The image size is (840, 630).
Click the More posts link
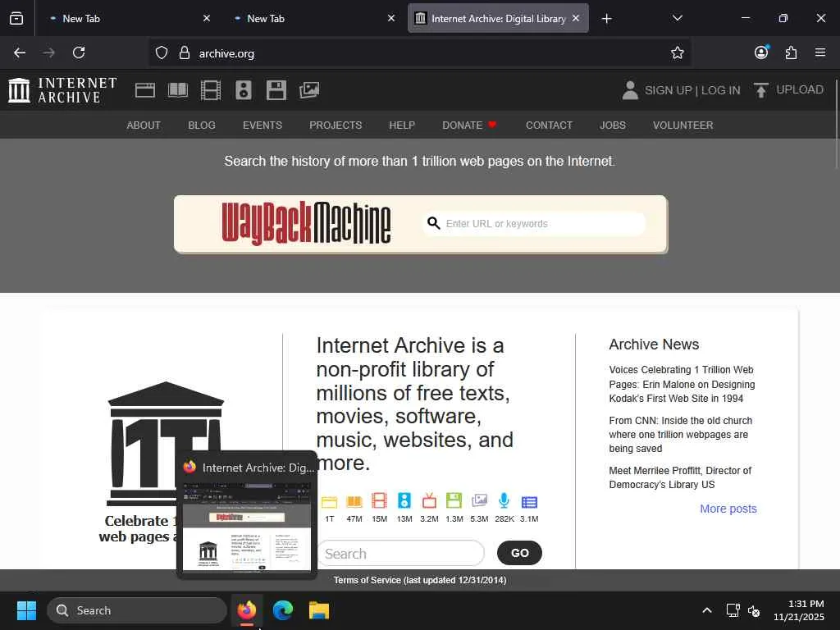(x=728, y=509)
